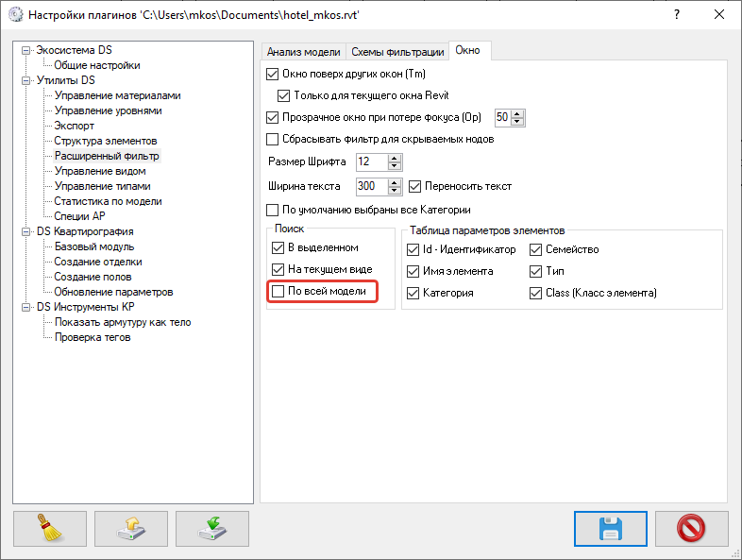Collapse the 'DS Квартирография' tree node
Image resolution: width=742 pixels, height=560 pixels.
coord(25,232)
